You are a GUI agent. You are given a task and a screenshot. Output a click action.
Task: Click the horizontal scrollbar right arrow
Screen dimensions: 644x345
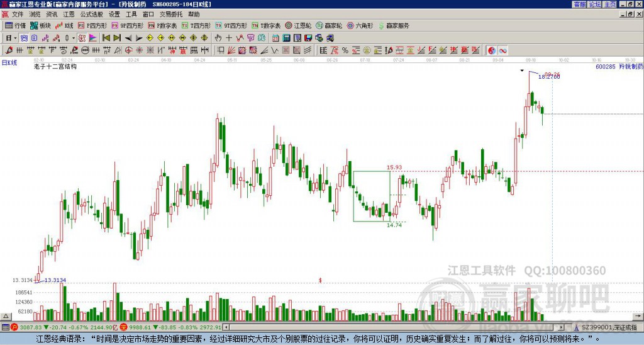562,327
